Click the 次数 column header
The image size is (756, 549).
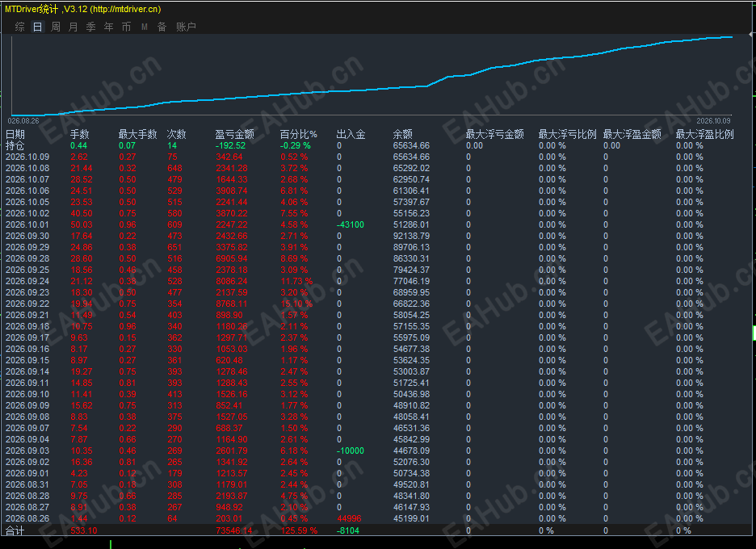click(176, 135)
